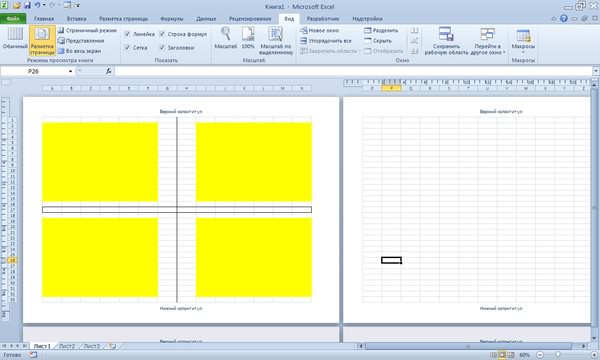Image resolution: width=600 pixels, height=360 pixels.
Task: Click Упорядочить все button
Action: [x=326, y=41]
